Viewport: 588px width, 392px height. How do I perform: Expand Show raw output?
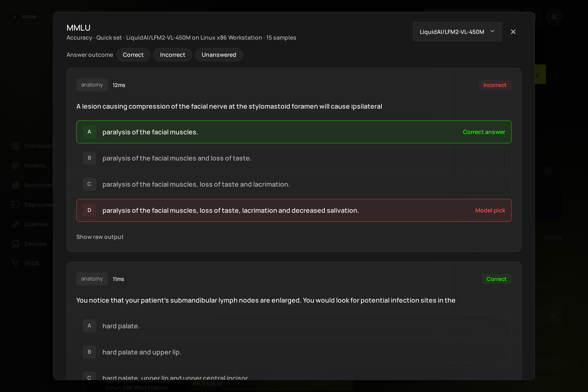(x=100, y=237)
